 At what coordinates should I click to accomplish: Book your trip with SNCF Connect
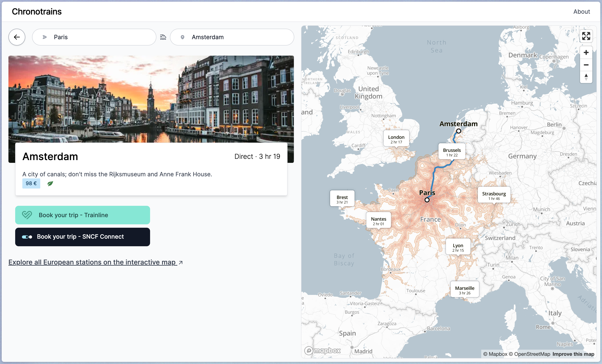(x=83, y=237)
